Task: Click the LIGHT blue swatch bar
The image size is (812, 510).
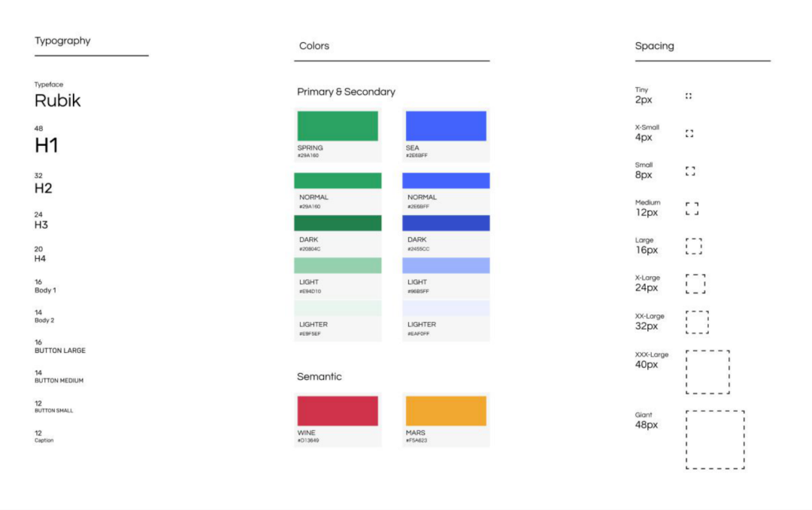Action: (x=446, y=266)
